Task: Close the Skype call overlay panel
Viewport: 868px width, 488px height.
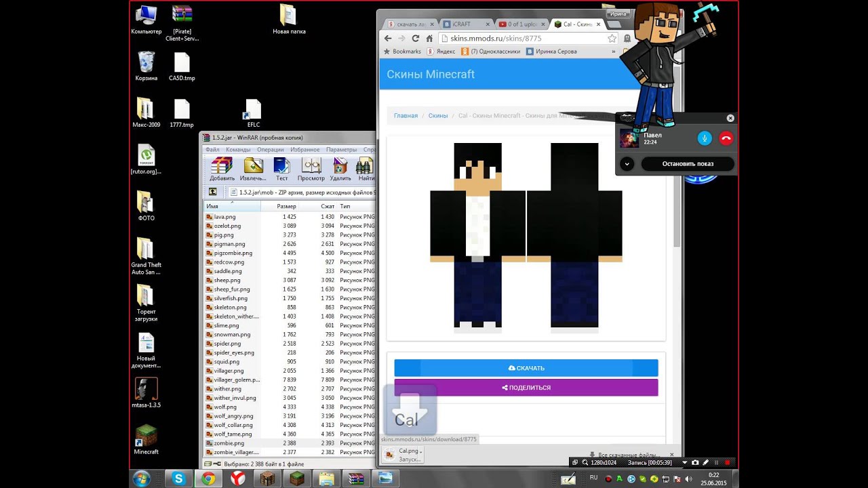Action: tap(730, 118)
